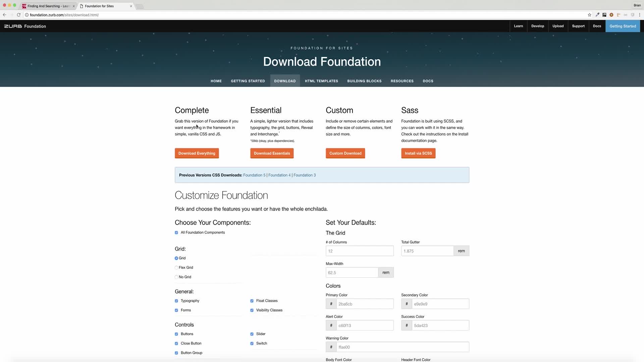Toggle the Button Group checkbox

point(176,353)
